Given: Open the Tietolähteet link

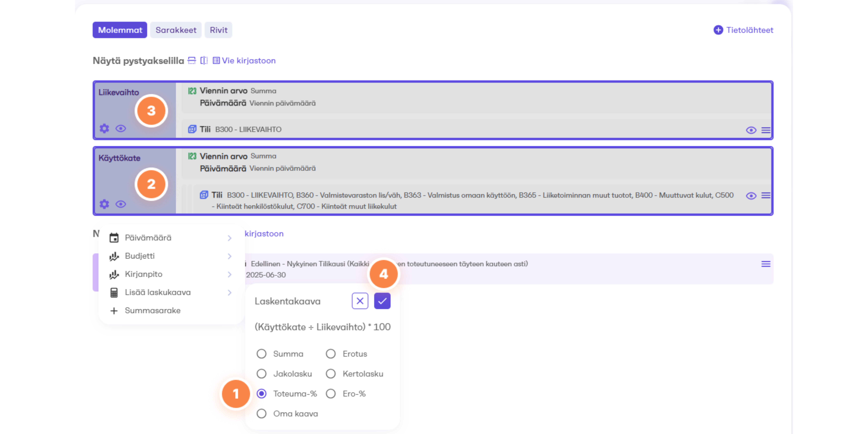Looking at the screenshot, I should pyautogui.click(x=750, y=30).
